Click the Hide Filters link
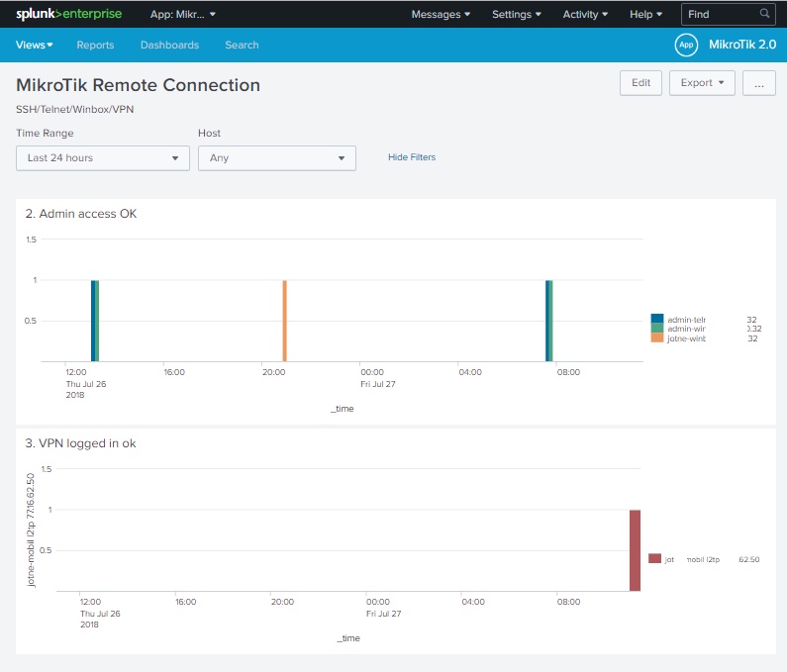The image size is (787, 672). coord(412,157)
